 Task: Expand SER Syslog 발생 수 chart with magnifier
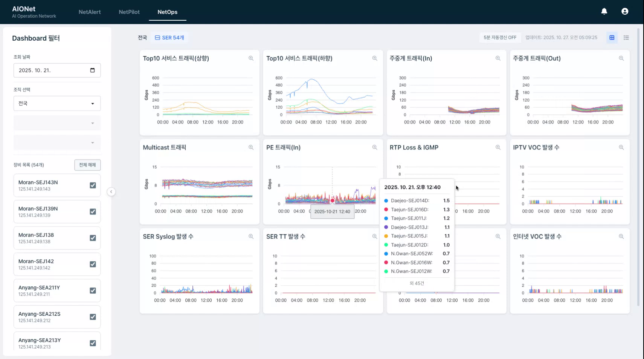coord(251,236)
